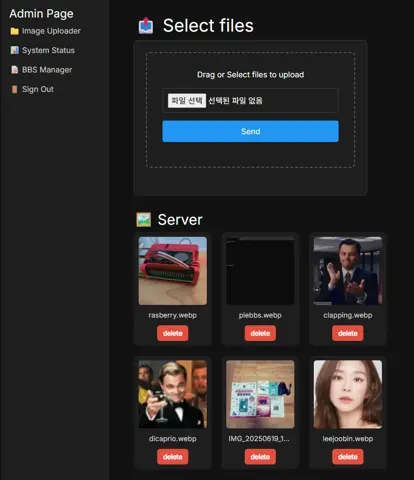
Task: Delete the leejoobin.webp file
Action: [x=348, y=457]
